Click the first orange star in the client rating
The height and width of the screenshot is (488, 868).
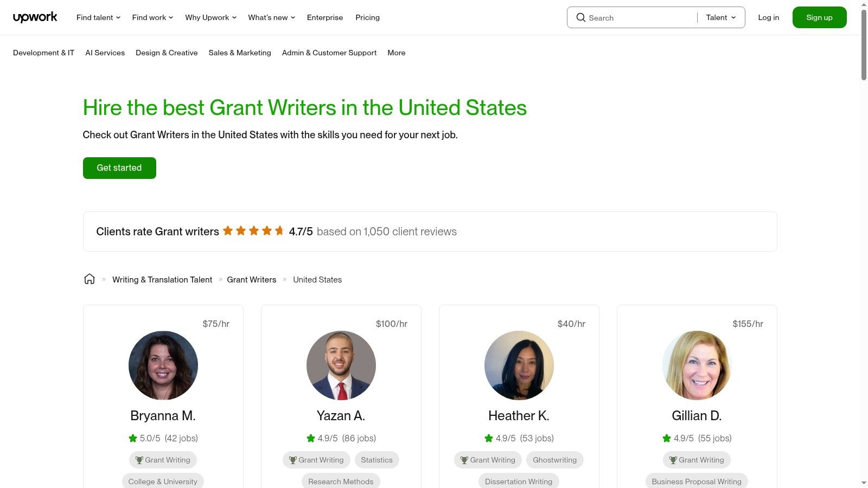pos(228,230)
